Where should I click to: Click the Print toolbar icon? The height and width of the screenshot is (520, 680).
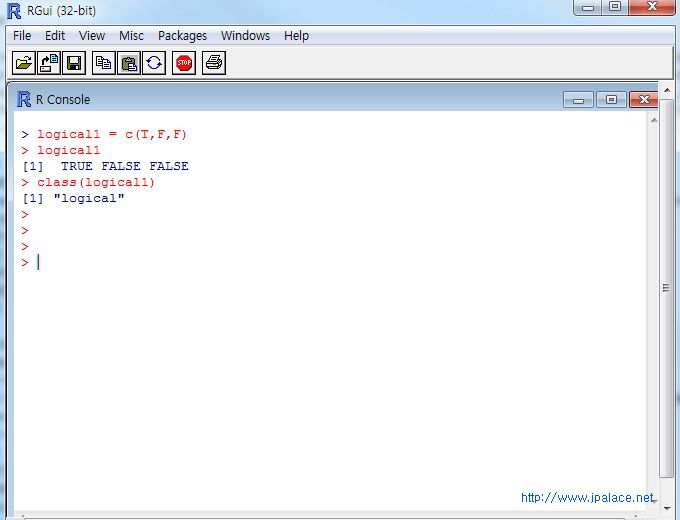click(x=214, y=63)
